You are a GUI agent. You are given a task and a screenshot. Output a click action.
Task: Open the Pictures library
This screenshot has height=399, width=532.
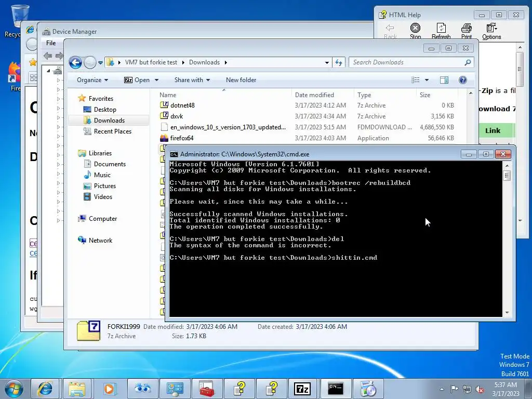pyautogui.click(x=104, y=186)
